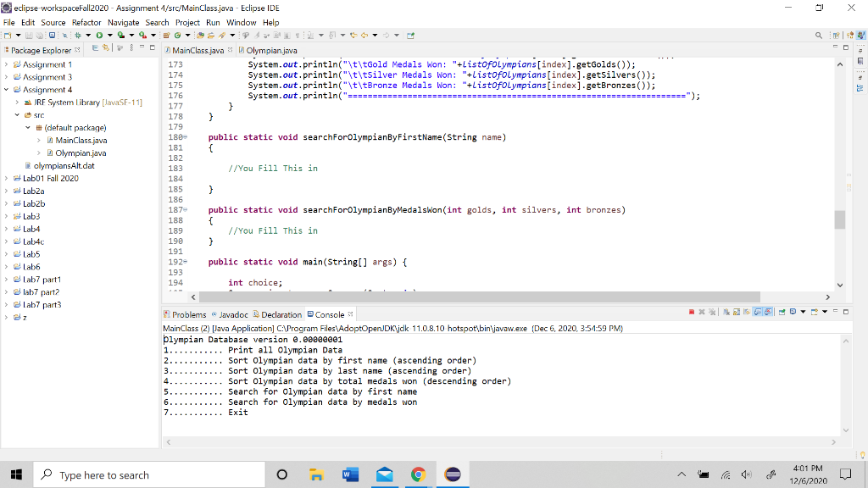Collapse code fold at line 180
Viewport: 868px width, 488px height.
pyautogui.click(x=186, y=136)
